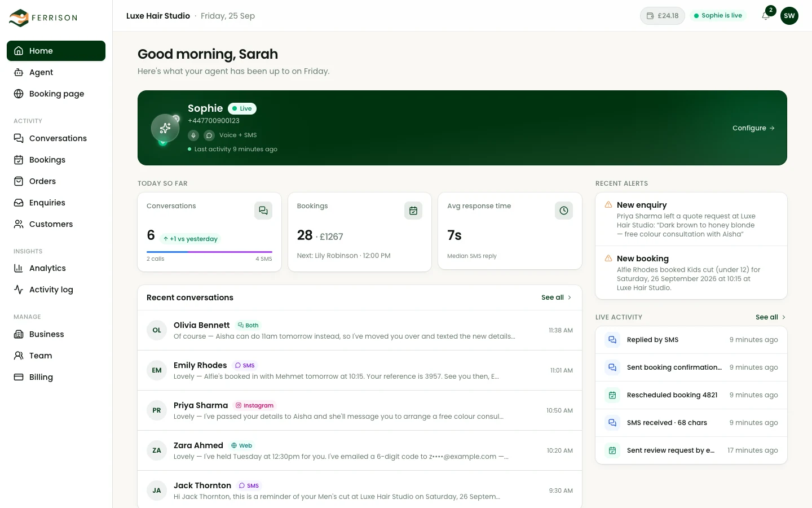Open Analytics in the sidebar
This screenshot has height=508, width=812.
click(x=56, y=268)
